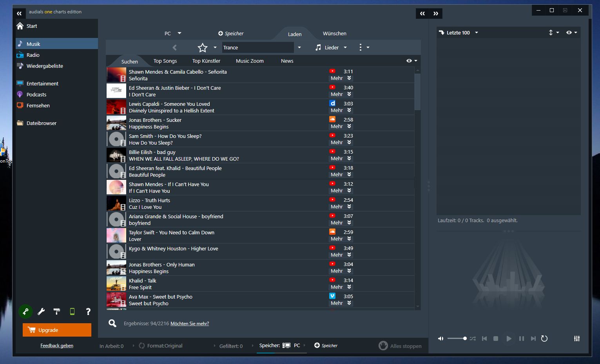Screen dimensions: 600x364
Task: Open the Dateibrowser file browser
Action: (x=36, y=123)
